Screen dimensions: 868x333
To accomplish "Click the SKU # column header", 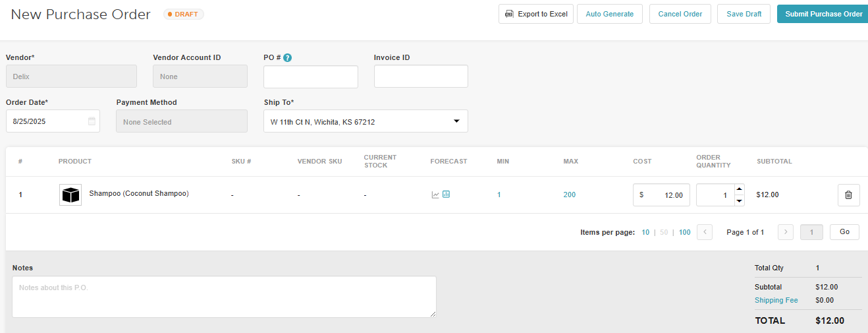I will point(242,162).
